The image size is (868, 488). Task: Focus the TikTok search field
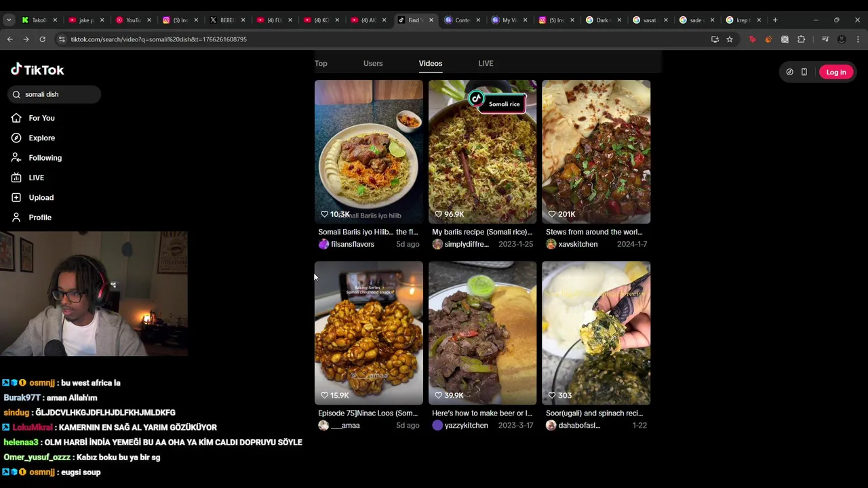[54, 94]
